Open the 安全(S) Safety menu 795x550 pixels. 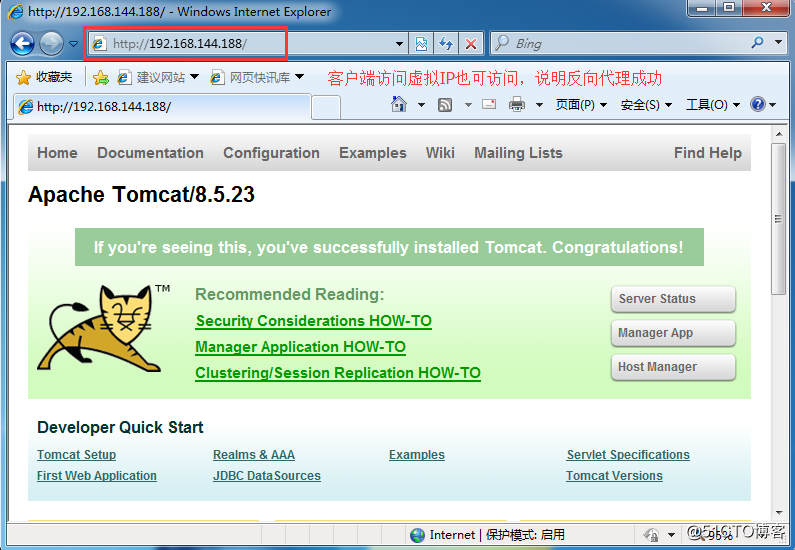[646, 105]
